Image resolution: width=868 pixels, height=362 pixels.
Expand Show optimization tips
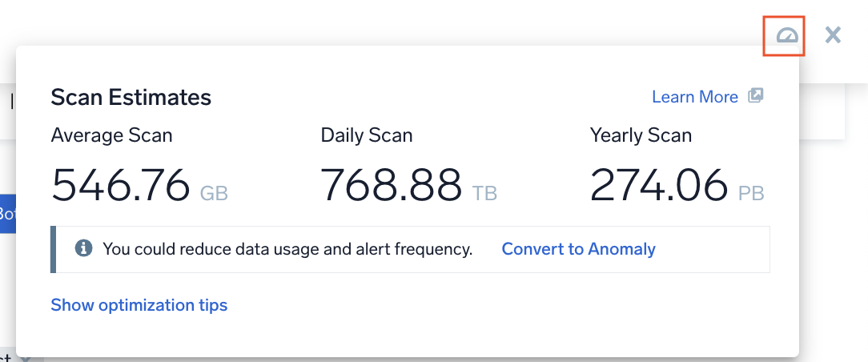(x=139, y=305)
